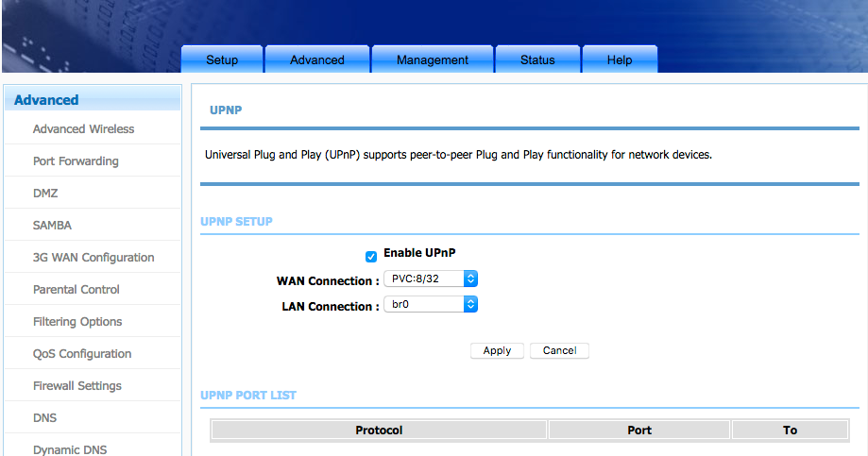The height and width of the screenshot is (456, 868).
Task: Go to Port Forwarding settings
Action: [x=76, y=161]
